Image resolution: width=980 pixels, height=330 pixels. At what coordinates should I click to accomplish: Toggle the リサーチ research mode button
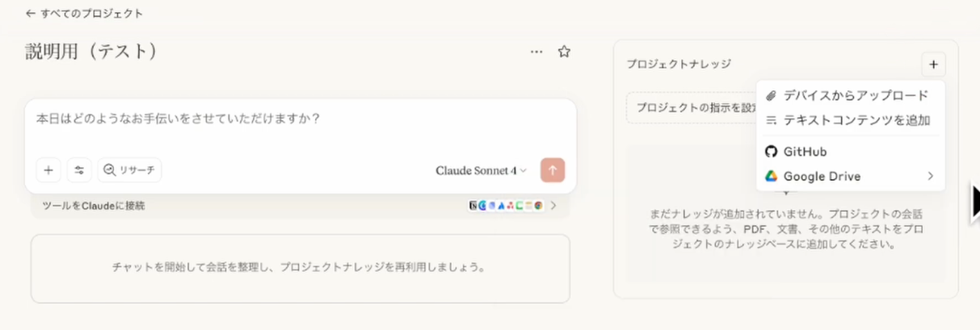[129, 170]
